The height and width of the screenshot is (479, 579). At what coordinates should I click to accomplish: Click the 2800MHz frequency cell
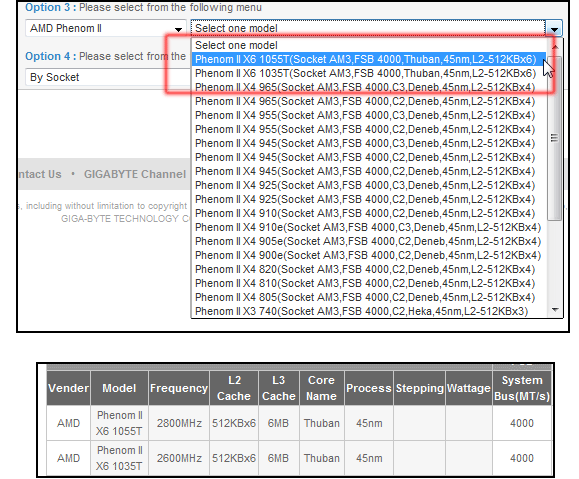coord(179,423)
